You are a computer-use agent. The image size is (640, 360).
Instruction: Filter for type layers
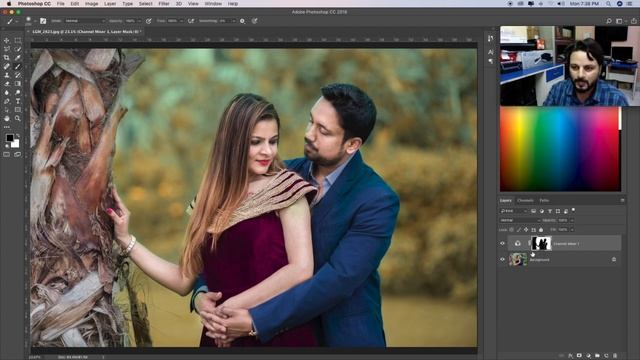tap(550, 211)
